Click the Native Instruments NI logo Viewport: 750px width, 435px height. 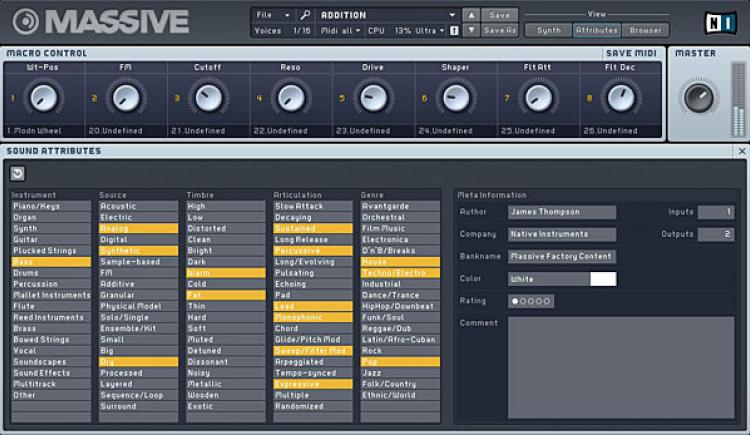click(x=716, y=21)
